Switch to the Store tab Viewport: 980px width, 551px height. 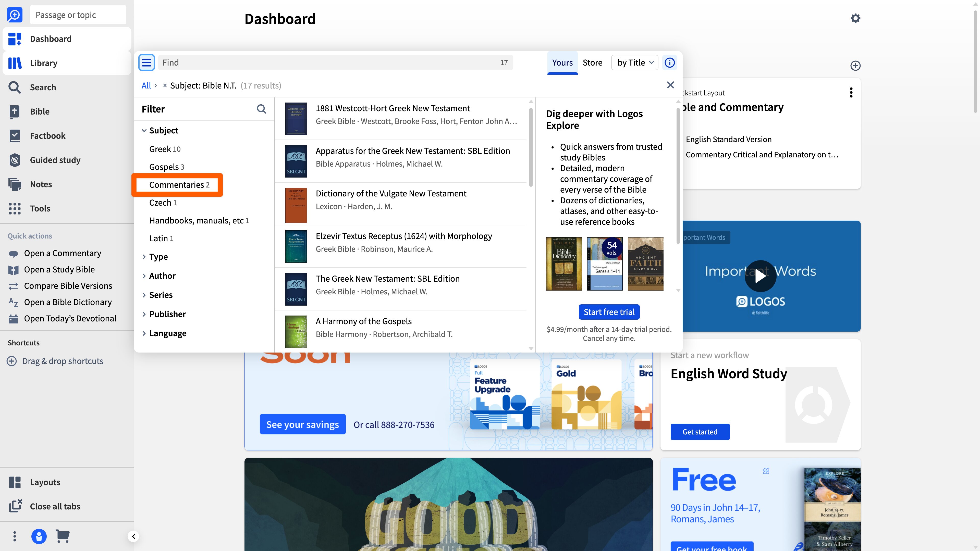click(592, 63)
